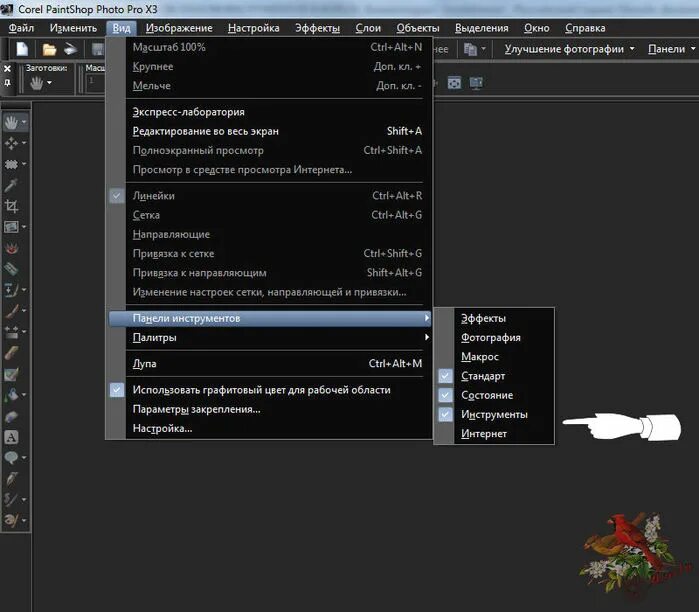
Task: Uncheck the Стандарт toolbar
Action: click(x=445, y=376)
